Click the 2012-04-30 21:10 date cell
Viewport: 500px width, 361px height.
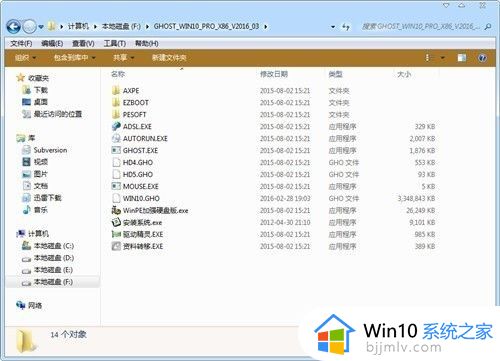coord(285,223)
